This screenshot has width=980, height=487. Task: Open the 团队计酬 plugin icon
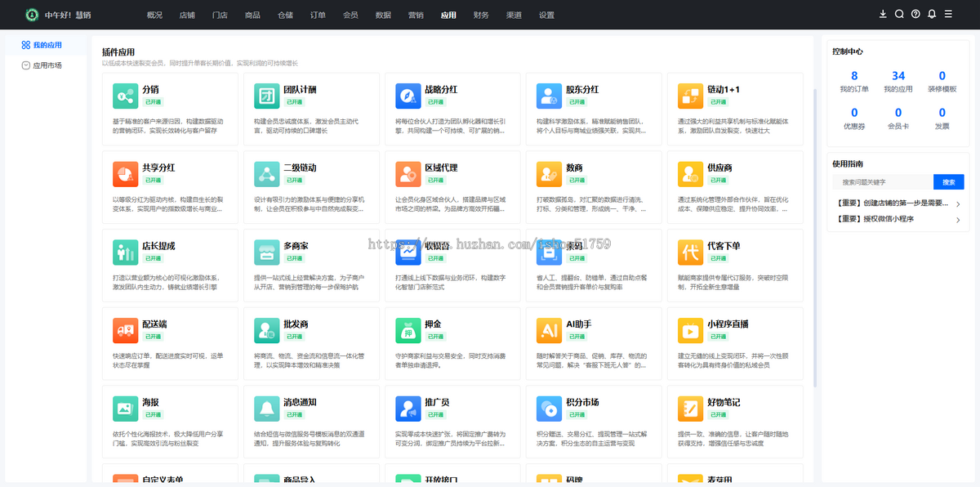pyautogui.click(x=266, y=96)
